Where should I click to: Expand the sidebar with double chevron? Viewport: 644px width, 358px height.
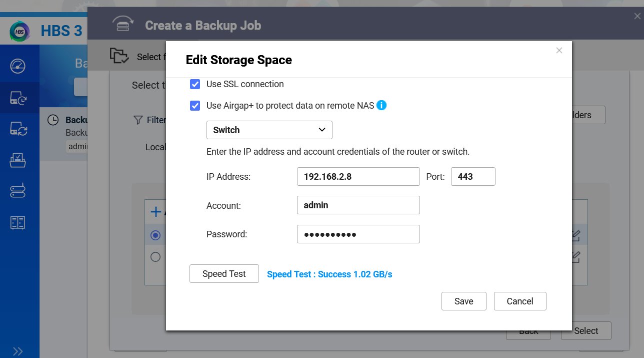18,351
